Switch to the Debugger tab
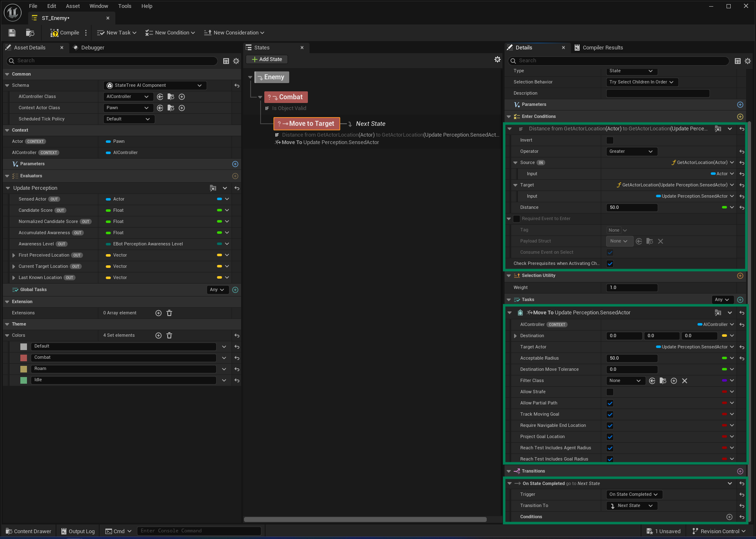The image size is (756, 539). click(x=92, y=48)
